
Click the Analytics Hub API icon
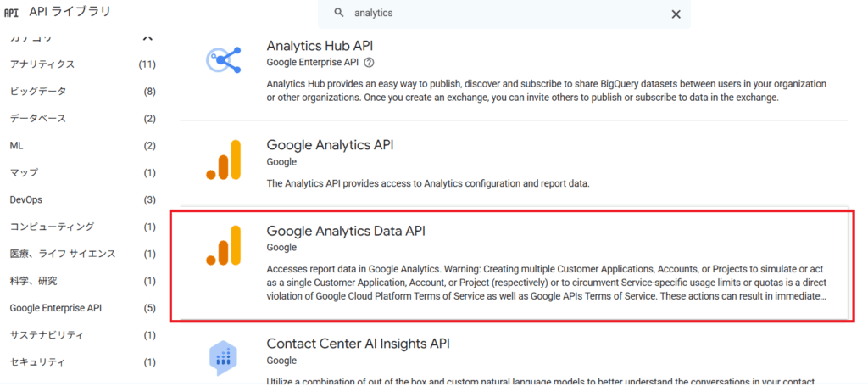tap(224, 60)
